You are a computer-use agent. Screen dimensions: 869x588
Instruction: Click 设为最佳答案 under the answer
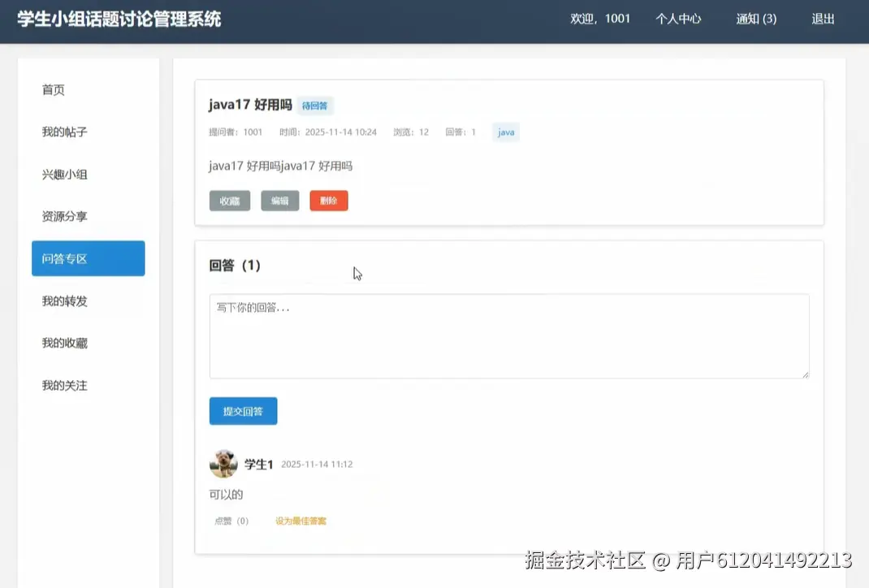(x=300, y=521)
